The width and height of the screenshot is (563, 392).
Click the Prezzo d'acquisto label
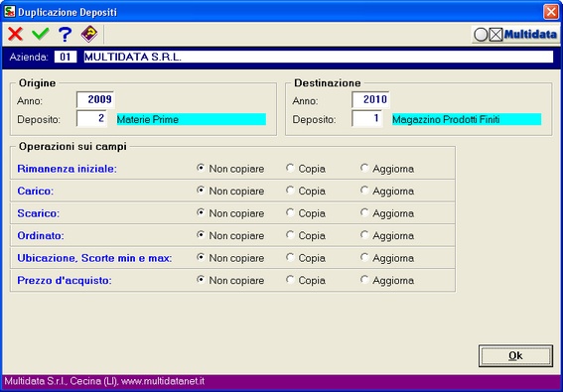[65, 280]
